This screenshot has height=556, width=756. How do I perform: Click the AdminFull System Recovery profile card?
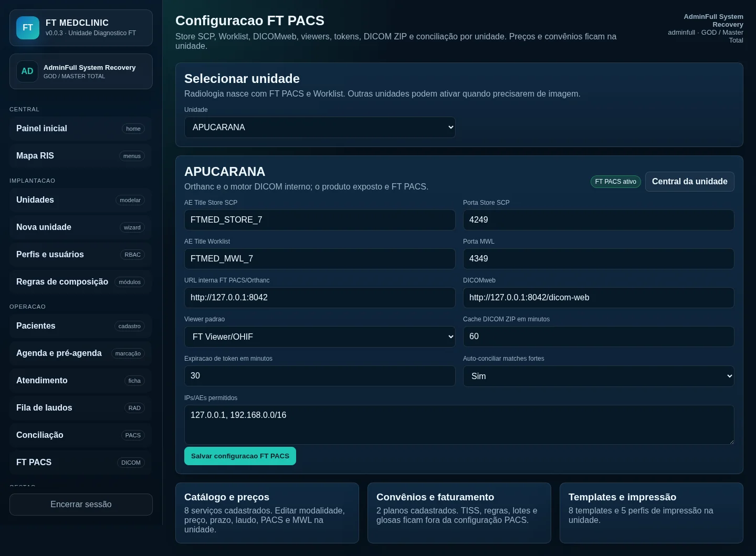pos(81,71)
